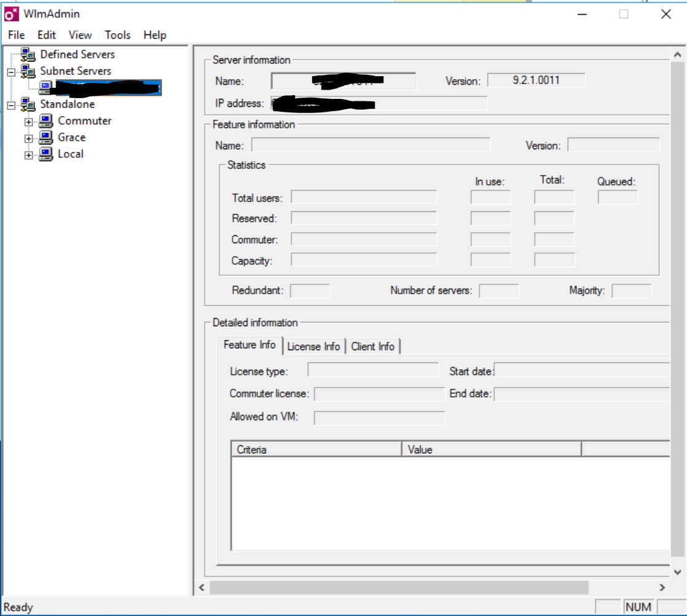
Task: Click the Number of servers field
Action: (499, 290)
